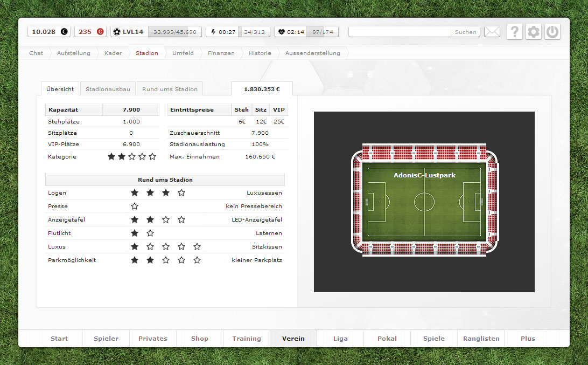Click the lightning bolt energy icon
Image resolution: width=588 pixels, height=365 pixels.
[x=213, y=32]
